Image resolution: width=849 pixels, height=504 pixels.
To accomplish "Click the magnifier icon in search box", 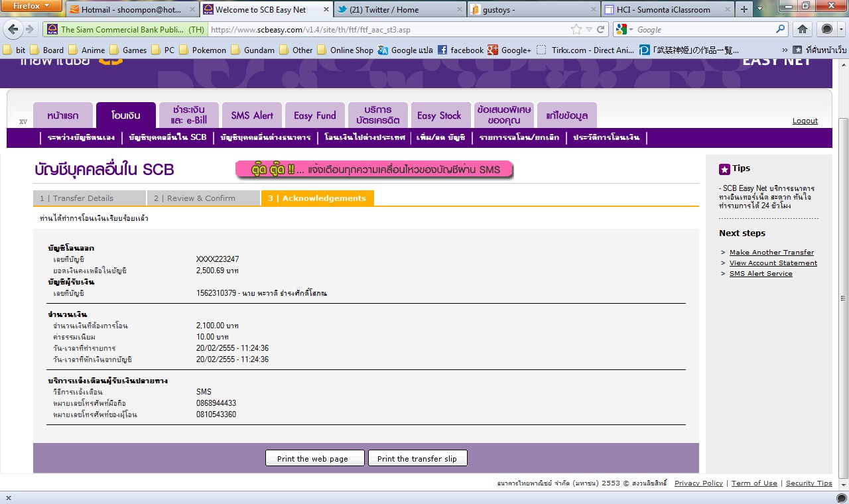I will click(x=781, y=29).
